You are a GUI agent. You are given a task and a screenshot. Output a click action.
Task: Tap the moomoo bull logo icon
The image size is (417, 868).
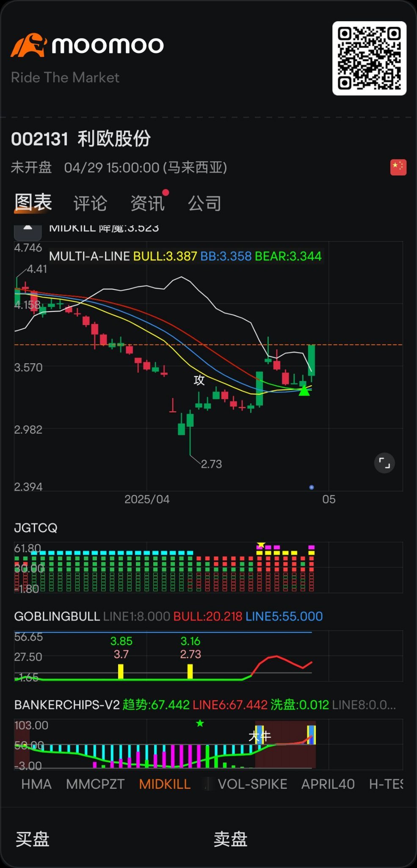tap(28, 45)
